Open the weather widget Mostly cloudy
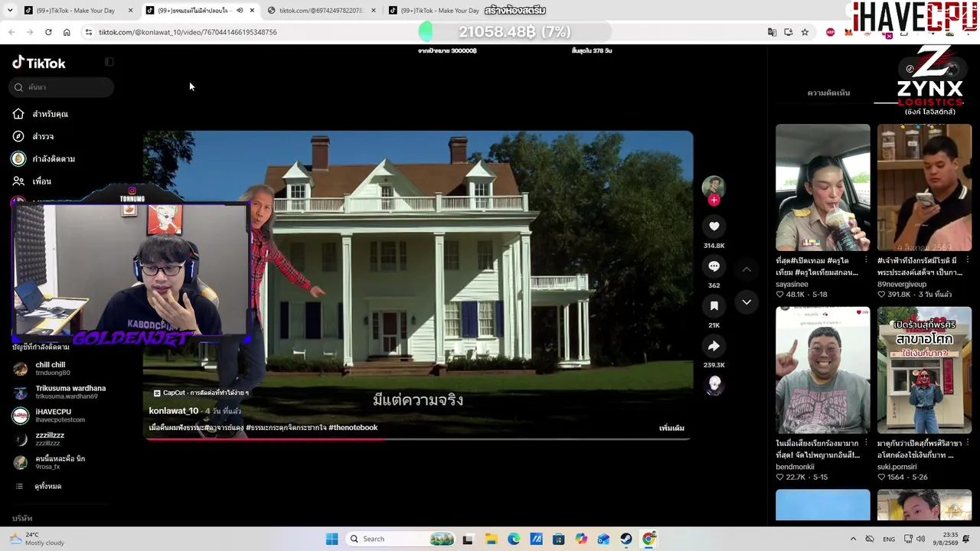 point(37,539)
